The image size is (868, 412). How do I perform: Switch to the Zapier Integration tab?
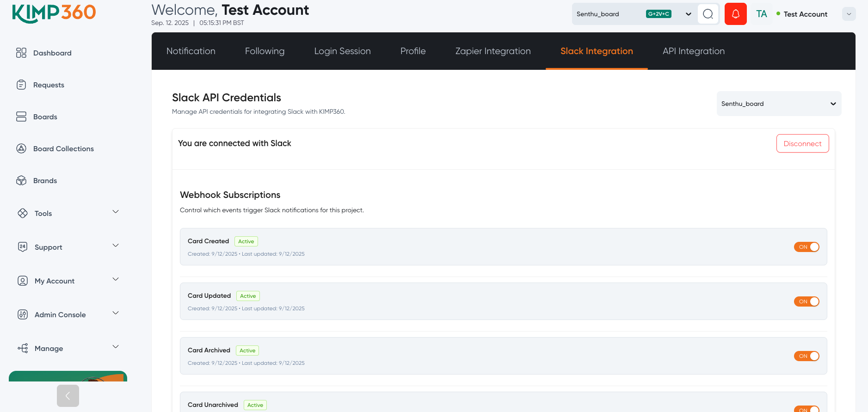pos(493,51)
